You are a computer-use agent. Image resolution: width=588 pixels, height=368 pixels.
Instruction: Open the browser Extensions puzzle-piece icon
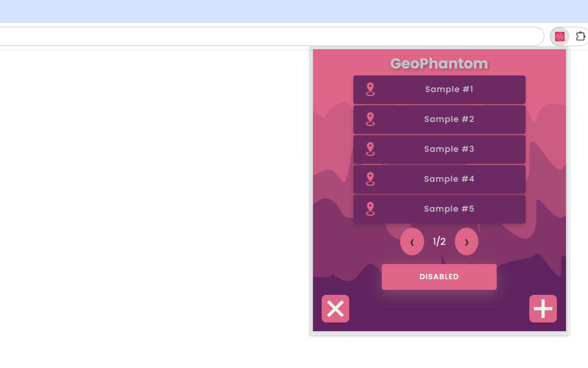tap(581, 36)
